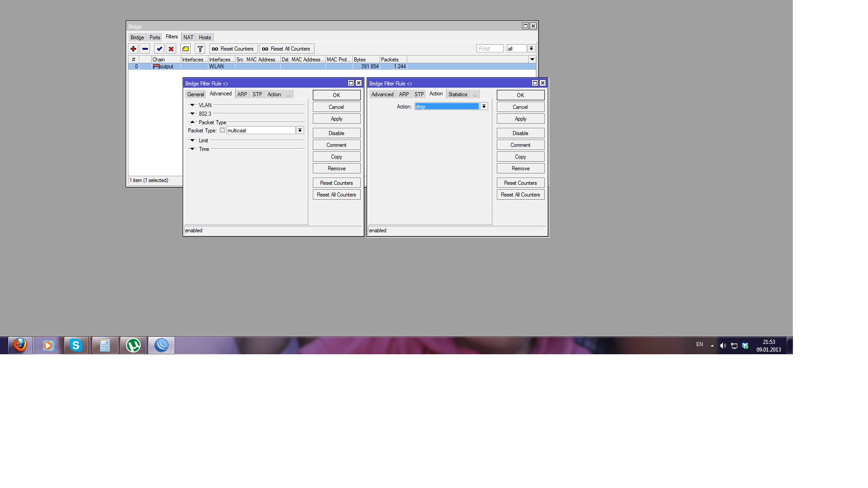This screenshot has width=868, height=488.
Task: Expand the Limit section
Action: [192, 141]
